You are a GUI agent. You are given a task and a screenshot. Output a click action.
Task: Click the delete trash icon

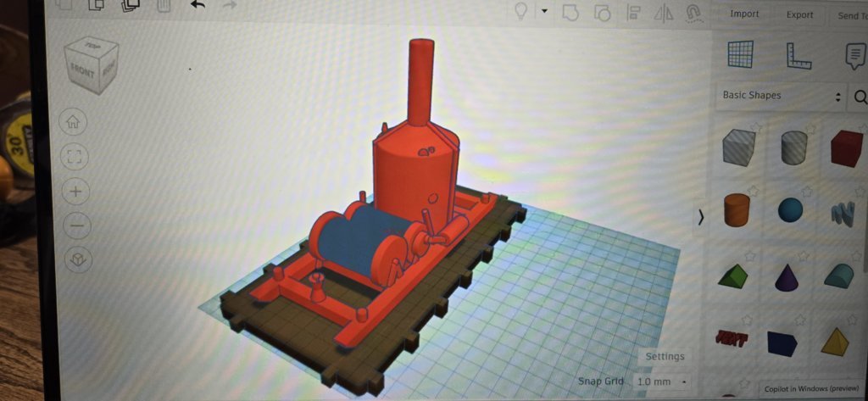tap(164, 5)
